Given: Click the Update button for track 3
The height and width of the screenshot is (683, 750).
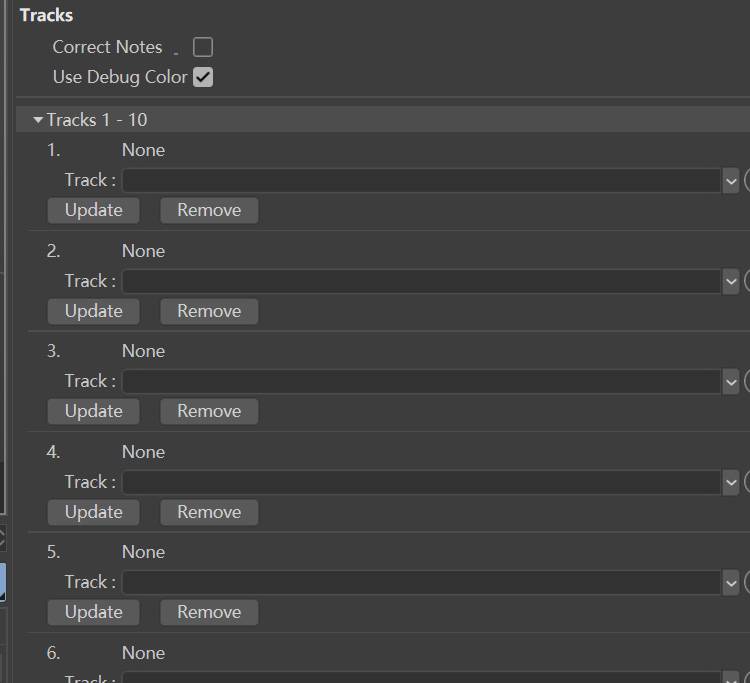Looking at the screenshot, I should tap(94, 411).
